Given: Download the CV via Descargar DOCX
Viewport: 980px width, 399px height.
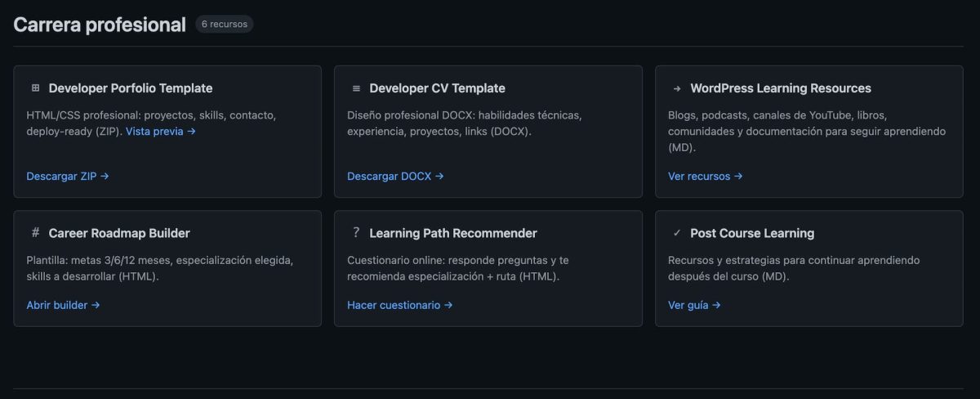Looking at the screenshot, I should click(395, 176).
